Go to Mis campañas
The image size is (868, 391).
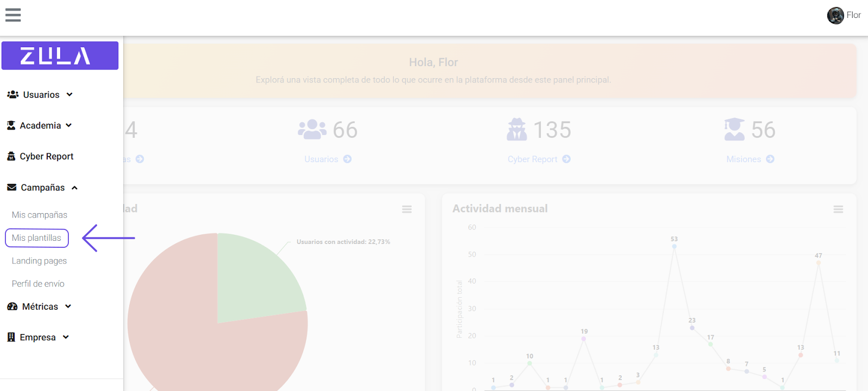pos(40,215)
